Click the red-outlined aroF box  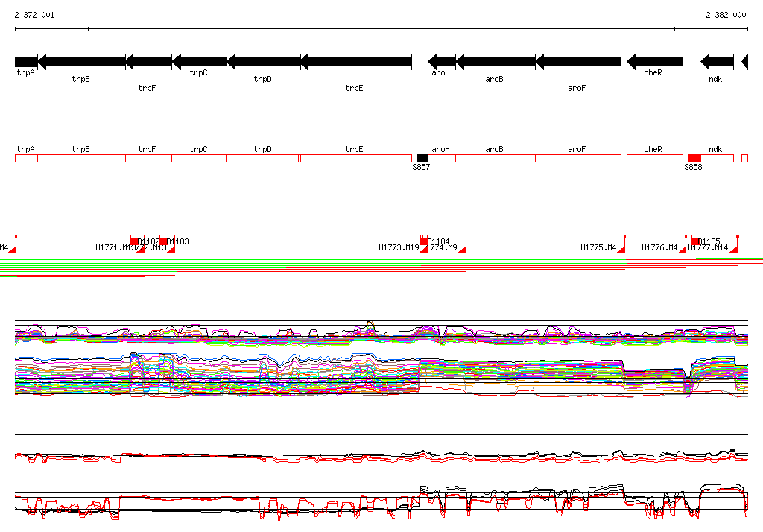pyautogui.click(x=578, y=158)
